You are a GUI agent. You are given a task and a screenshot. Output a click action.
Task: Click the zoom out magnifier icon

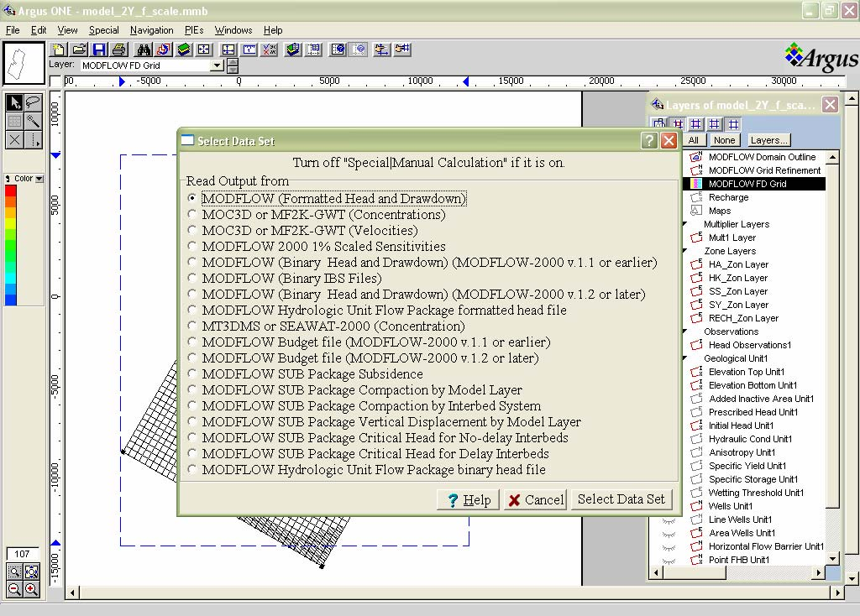point(14,590)
